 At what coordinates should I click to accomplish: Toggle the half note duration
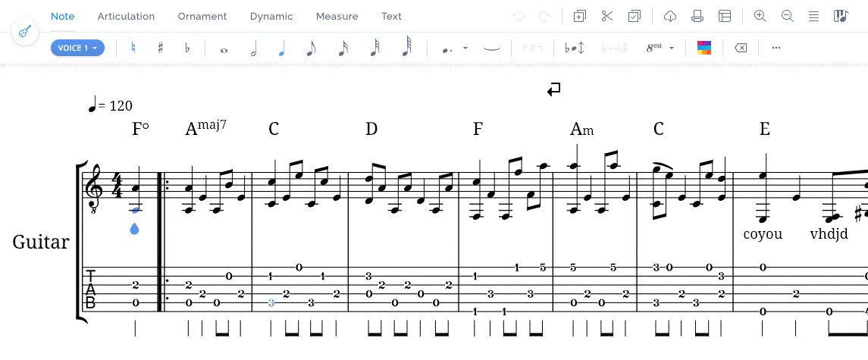click(253, 49)
